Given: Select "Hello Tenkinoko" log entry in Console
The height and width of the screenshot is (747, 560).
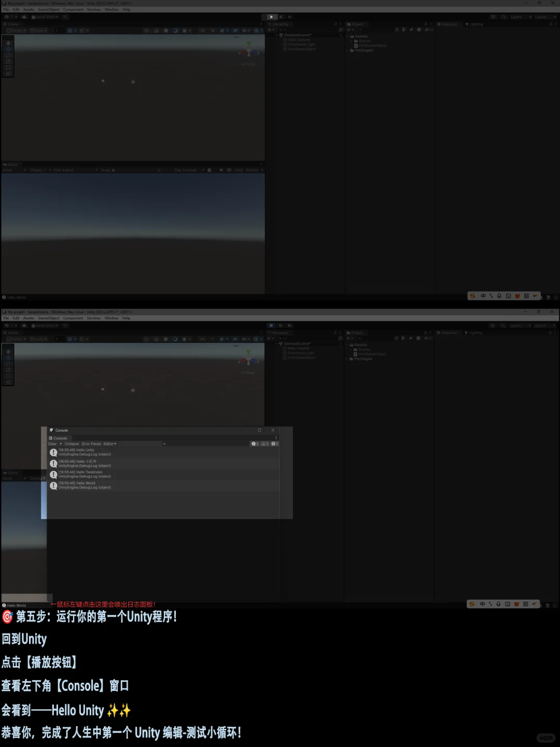Looking at the screenshot, I should [x=164, y=475].
